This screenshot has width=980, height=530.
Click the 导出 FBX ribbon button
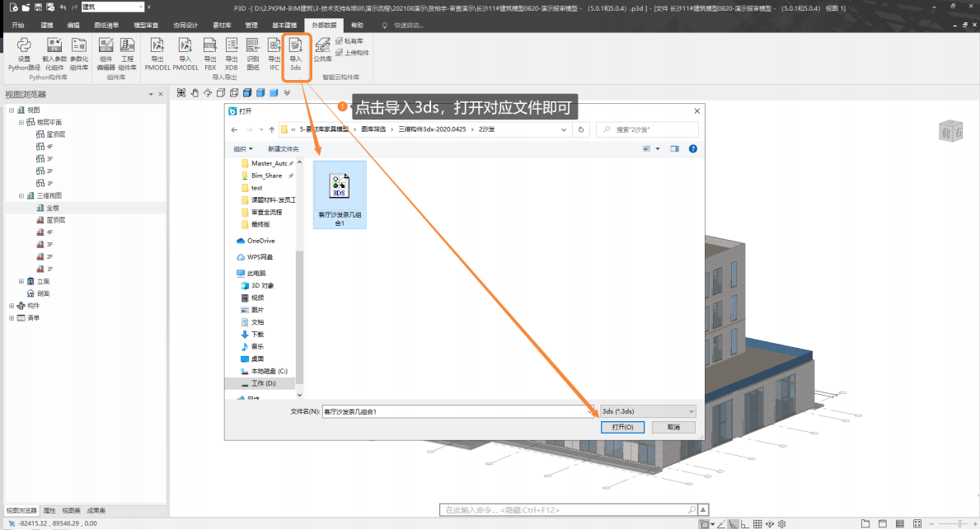tap(210, 54)
